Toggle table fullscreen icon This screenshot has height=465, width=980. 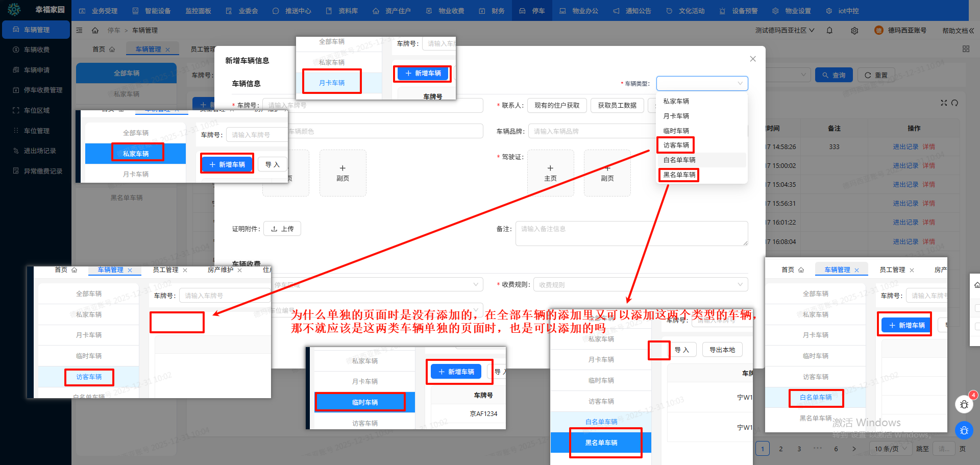point(944,103)
